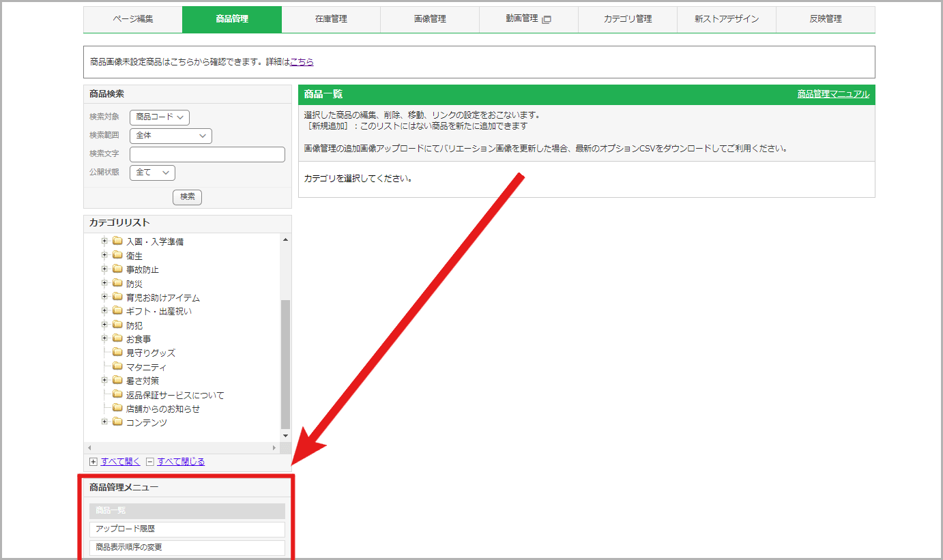Click the コンテンツ folder icon

click(117, 422)
